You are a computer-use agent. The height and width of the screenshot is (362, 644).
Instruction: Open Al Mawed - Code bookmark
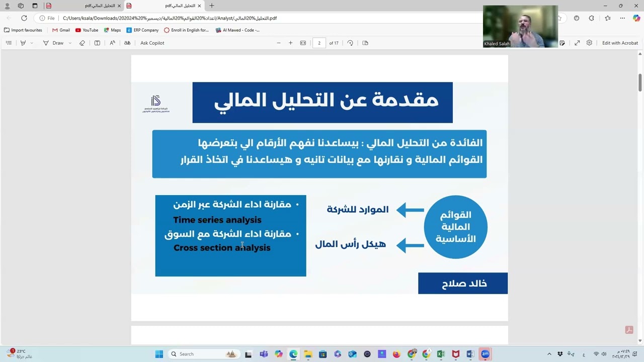[237, 30]
